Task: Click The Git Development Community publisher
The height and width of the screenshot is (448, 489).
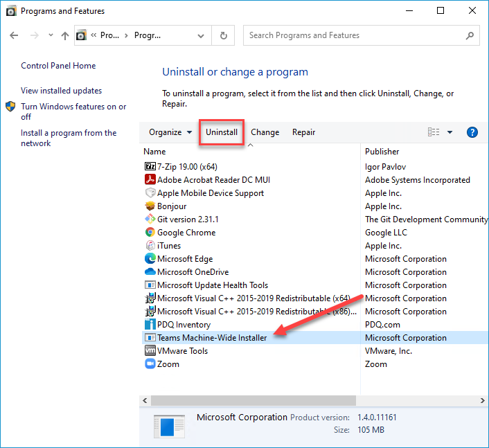Action: 426,219
